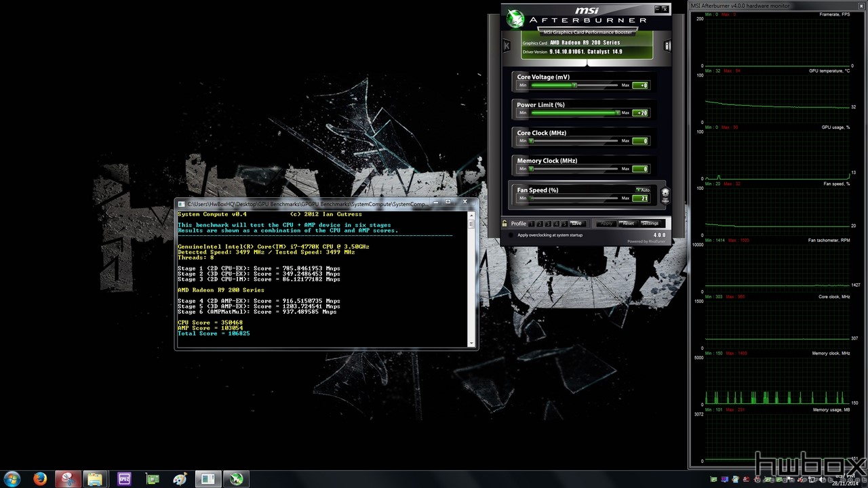Click the Core Voltage value field
Screen dimensions: 868x488
coord(640,85)
